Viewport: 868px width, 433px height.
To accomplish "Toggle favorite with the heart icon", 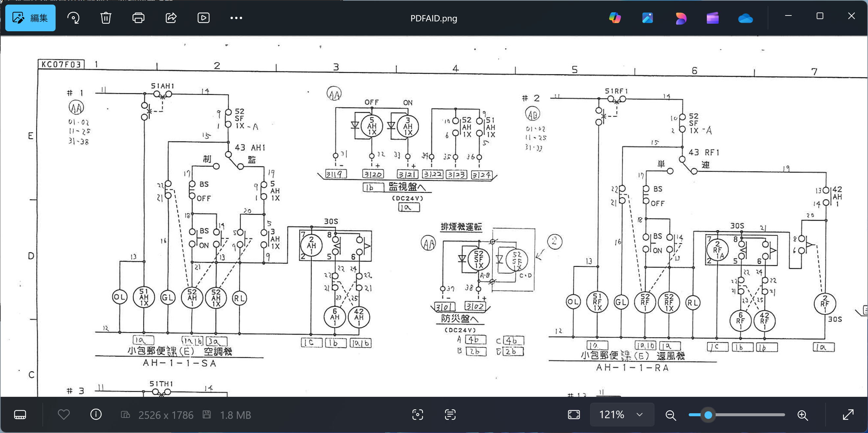I will (x=64, y=415).
